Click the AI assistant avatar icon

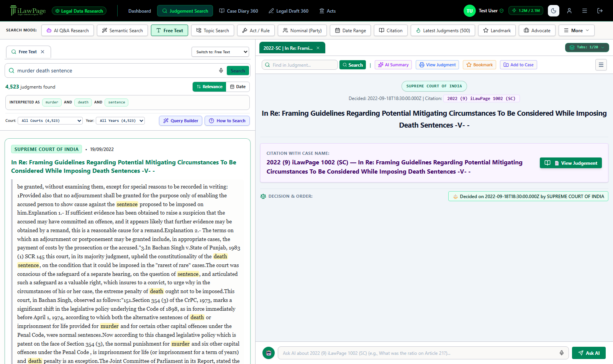pos(269,353)
